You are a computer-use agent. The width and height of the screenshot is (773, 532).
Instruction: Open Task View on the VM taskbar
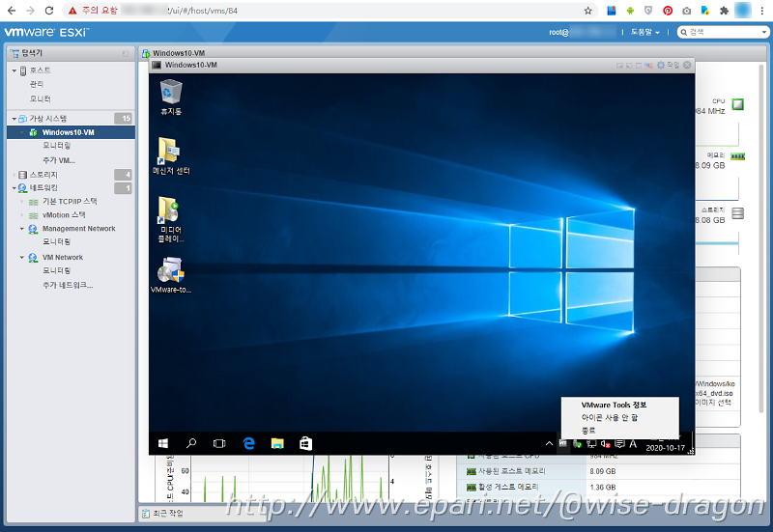click(219, 444)
